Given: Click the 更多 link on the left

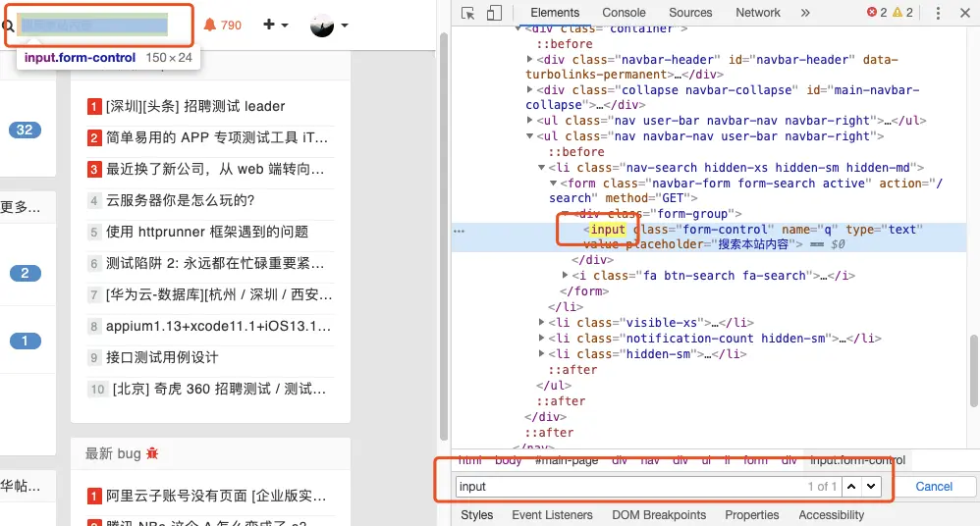Looking at the screenshot, I should pyautogui.click(x=20, y=207).
